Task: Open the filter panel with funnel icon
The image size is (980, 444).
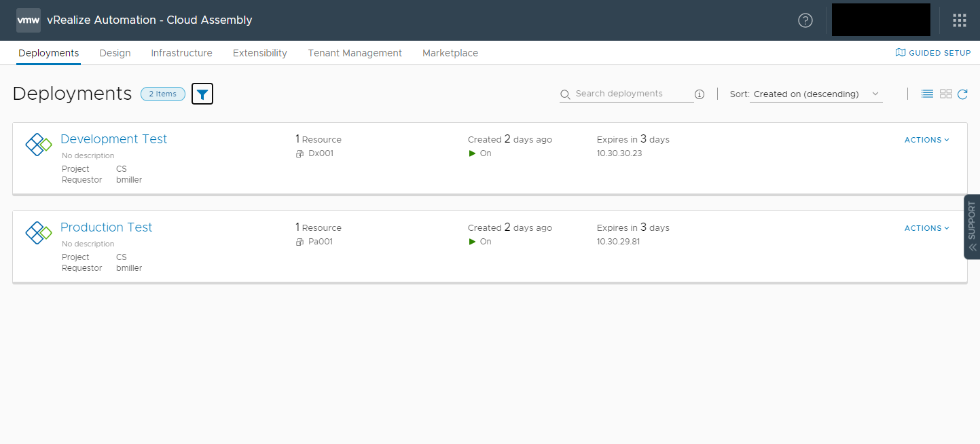Action: pos(202,94)
